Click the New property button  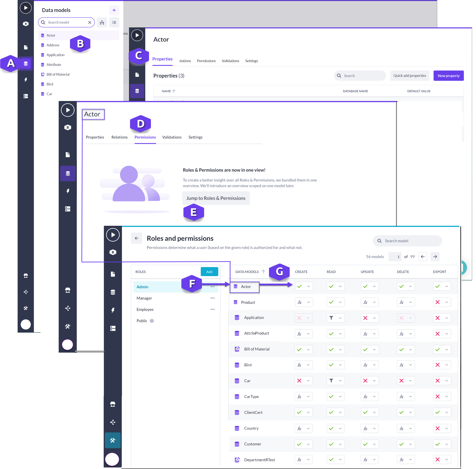tap(448, 76)
